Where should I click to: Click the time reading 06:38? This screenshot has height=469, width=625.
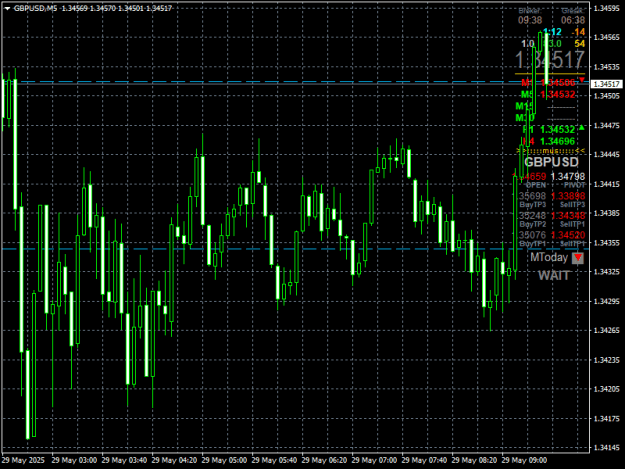[573, 20]
